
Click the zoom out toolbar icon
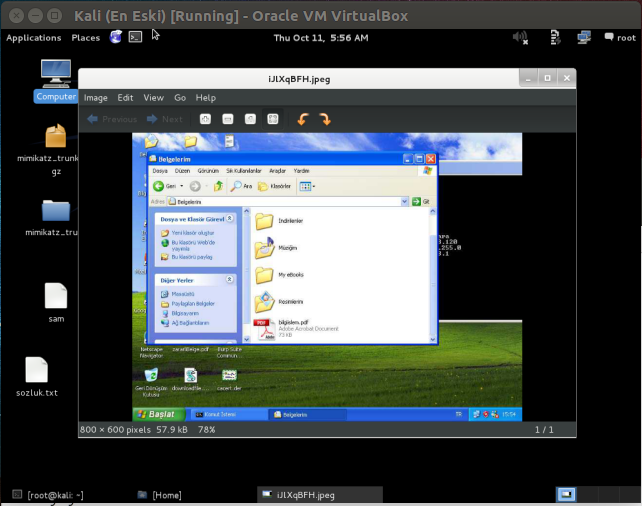tap(228, 119)
